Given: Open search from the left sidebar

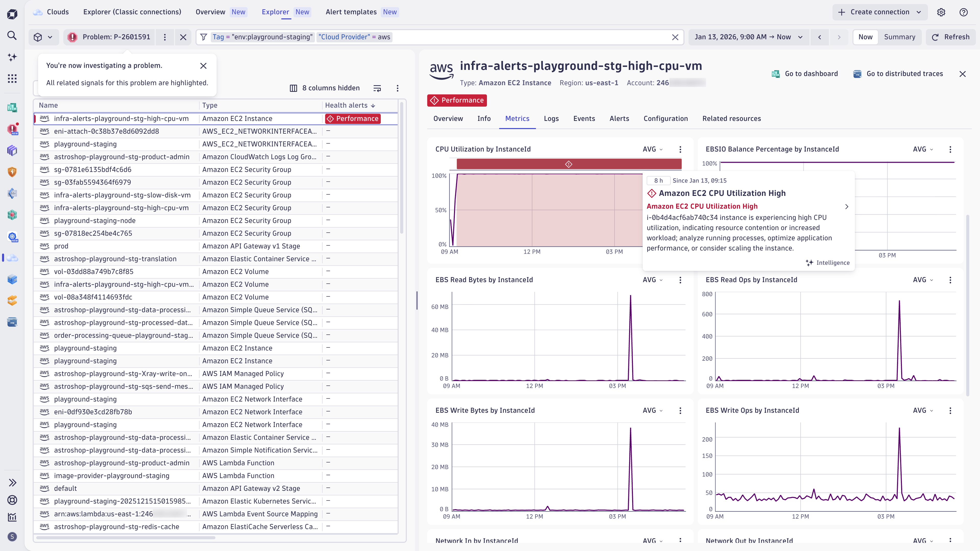Looking at the screenshot, I should tap(12, 36).
